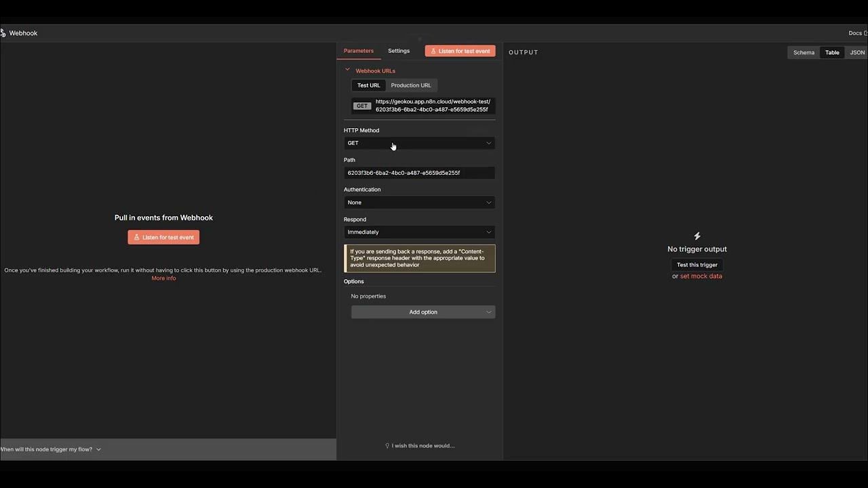
Task: Select the Production URL tab
Action: click(411, 85)
